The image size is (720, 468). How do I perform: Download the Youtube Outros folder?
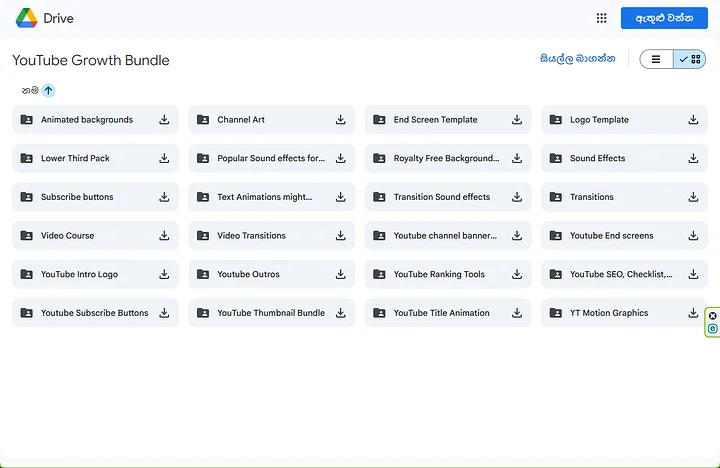click(340, 274)
